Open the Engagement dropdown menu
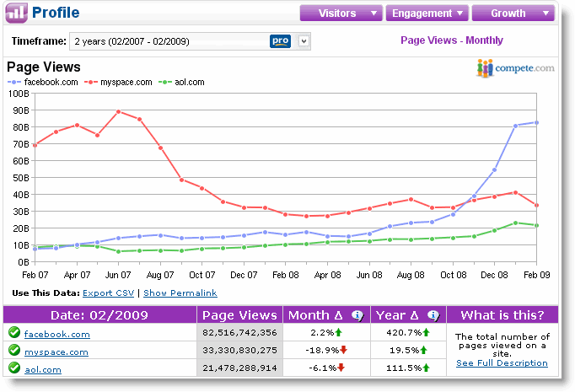Screen dimensions: 575x392 (x=427, y=13)
